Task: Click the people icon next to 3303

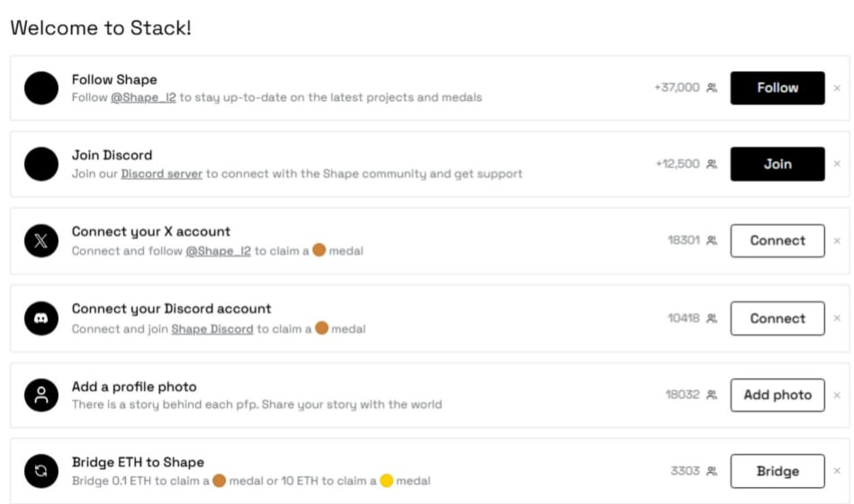Action: [712, 472]
